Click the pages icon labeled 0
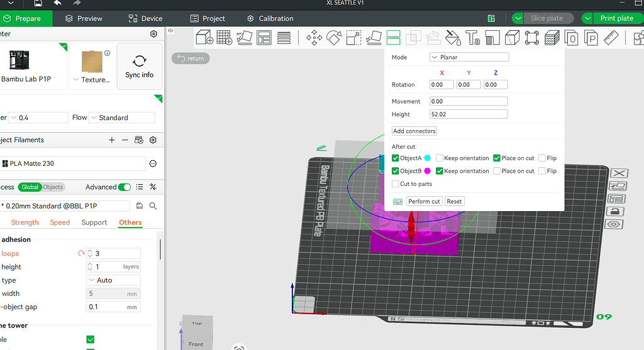 [571, 38]
